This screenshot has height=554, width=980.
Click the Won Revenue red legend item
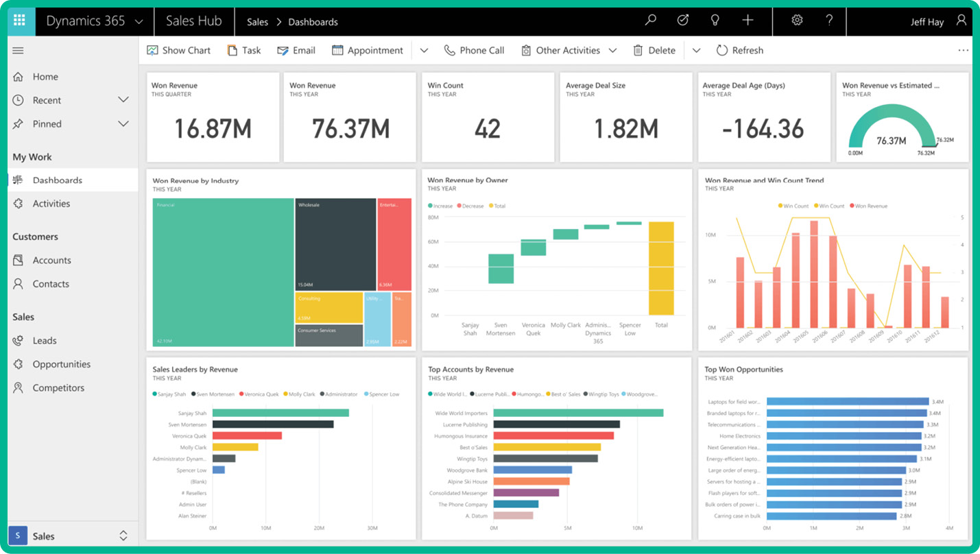[868, 206]
